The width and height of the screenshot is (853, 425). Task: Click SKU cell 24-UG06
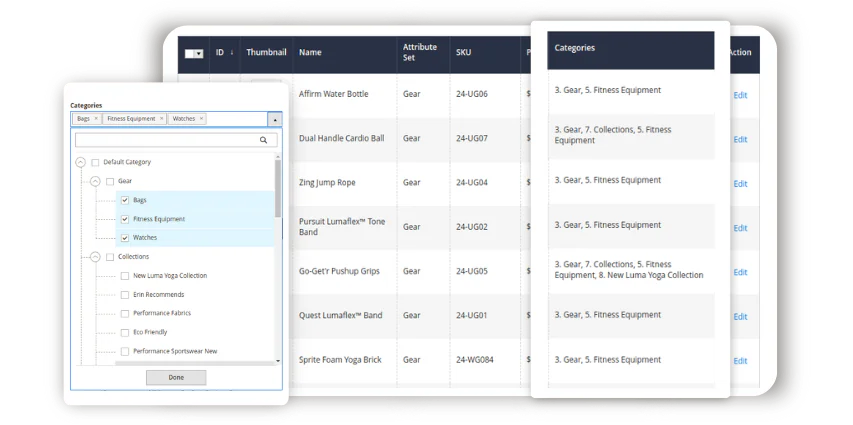point(472,94)
